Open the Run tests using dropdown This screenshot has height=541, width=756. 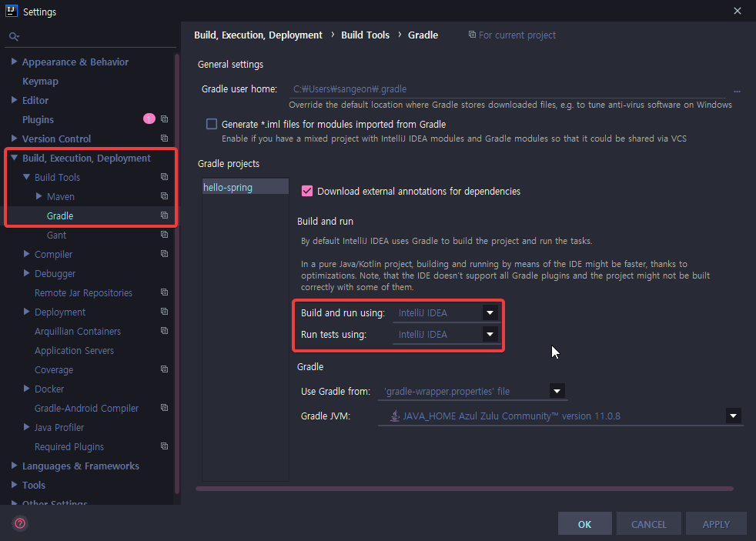(490, 334)
